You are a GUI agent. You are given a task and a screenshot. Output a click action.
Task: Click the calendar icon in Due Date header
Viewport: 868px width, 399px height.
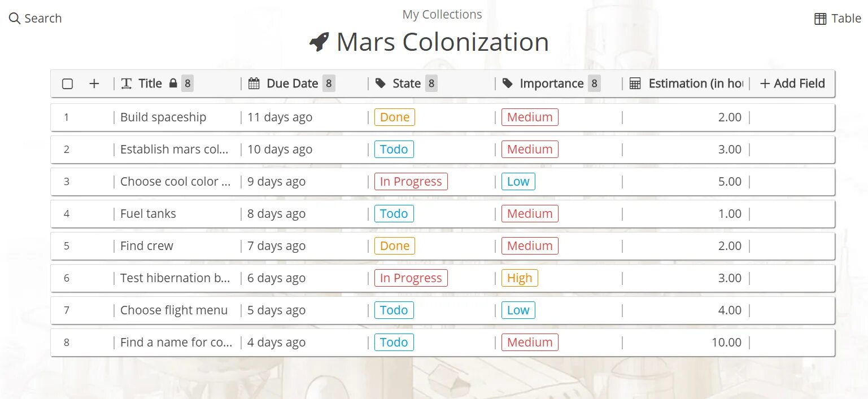click(254, 84)
